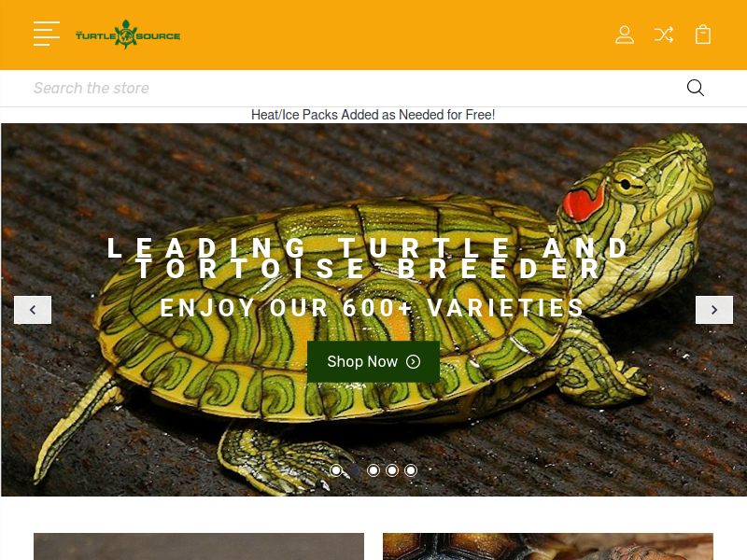Select the third carousel slide dot
747x560 pixels.
pyautogui.click(x=373, y=470)
